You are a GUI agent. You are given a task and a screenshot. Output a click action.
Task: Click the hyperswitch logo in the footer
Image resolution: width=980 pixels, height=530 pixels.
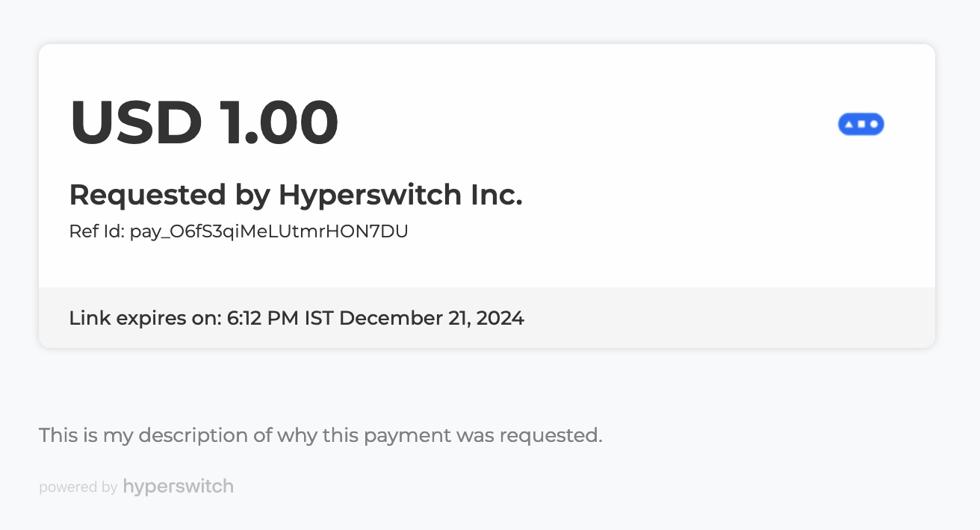(x=179, y=487)
